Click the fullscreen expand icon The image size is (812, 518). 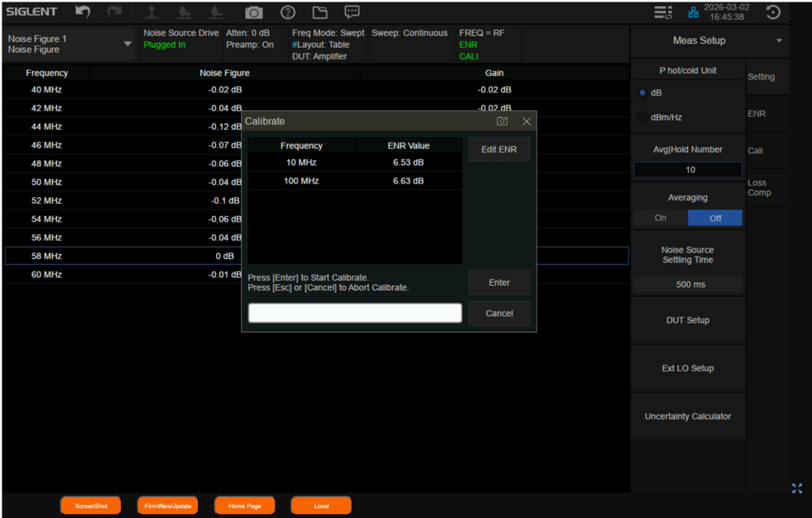797,488
